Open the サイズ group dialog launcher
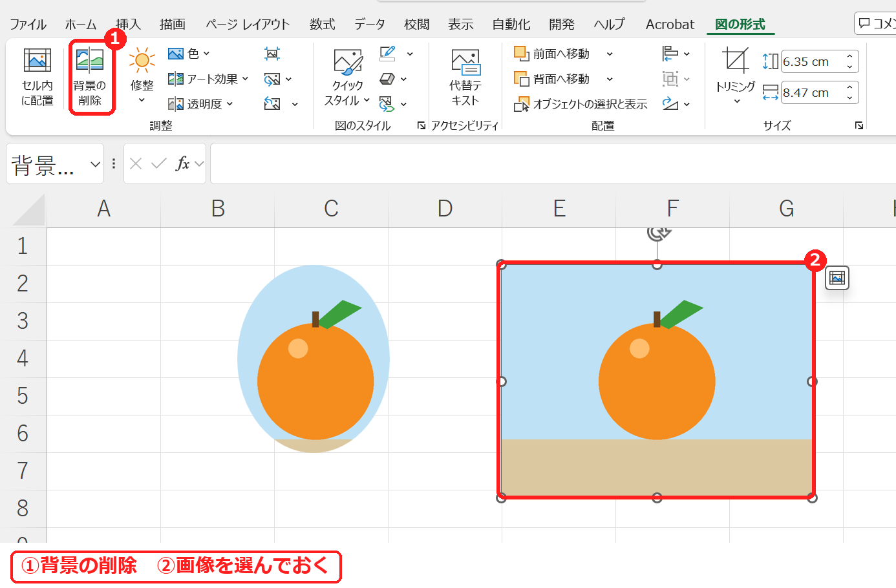 (859, 125)
